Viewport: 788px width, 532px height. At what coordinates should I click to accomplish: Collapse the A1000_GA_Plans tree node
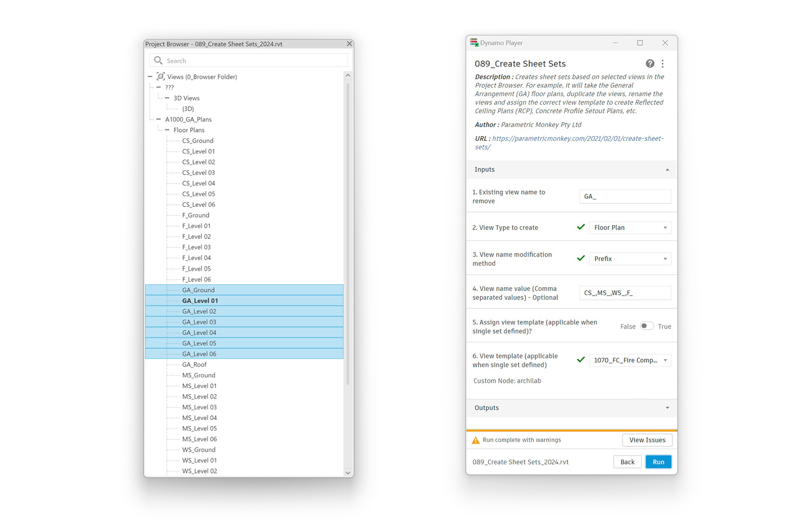(x=159, y=119)
